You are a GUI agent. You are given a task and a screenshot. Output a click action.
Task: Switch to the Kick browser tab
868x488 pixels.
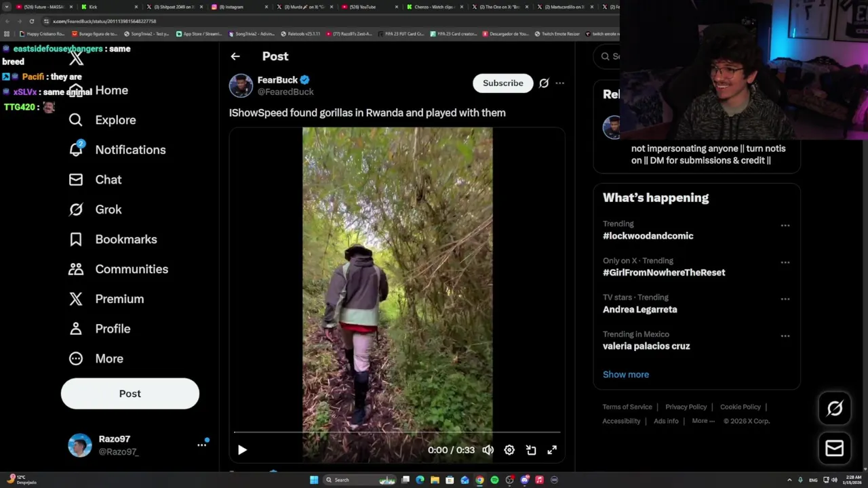coord(107,7)
